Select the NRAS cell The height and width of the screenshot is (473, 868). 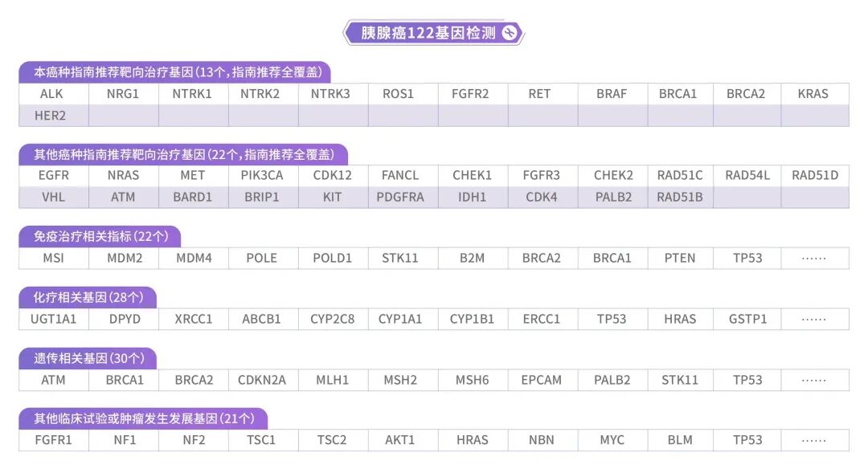[x=124, y=175]
